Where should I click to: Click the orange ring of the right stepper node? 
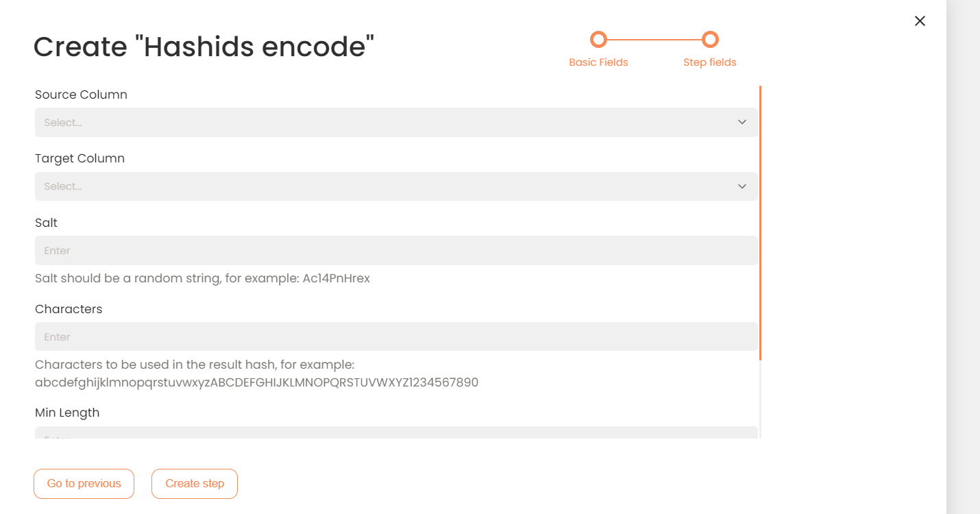pos(710,39)
